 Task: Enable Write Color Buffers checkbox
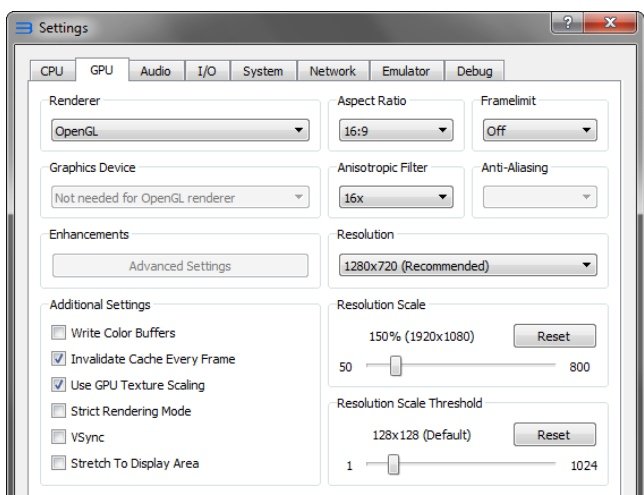point(59,333)
